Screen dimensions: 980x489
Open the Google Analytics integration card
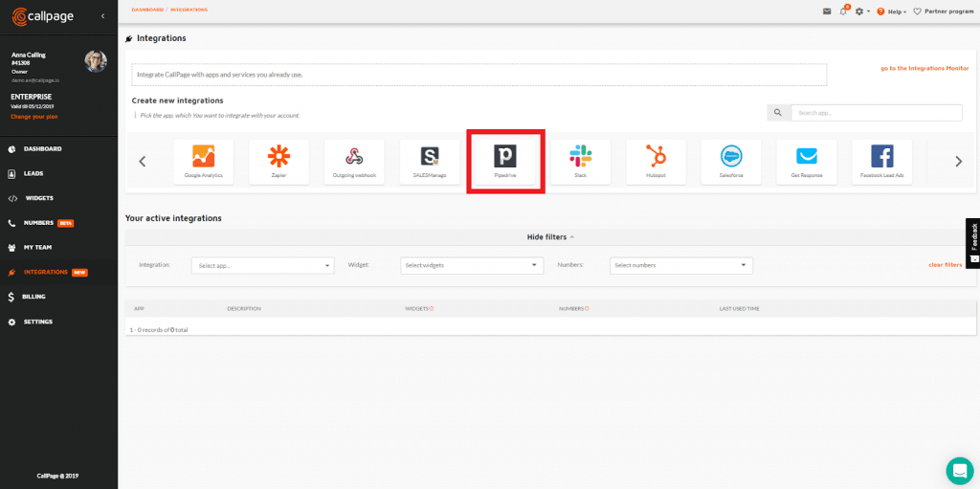coord(204,162)
